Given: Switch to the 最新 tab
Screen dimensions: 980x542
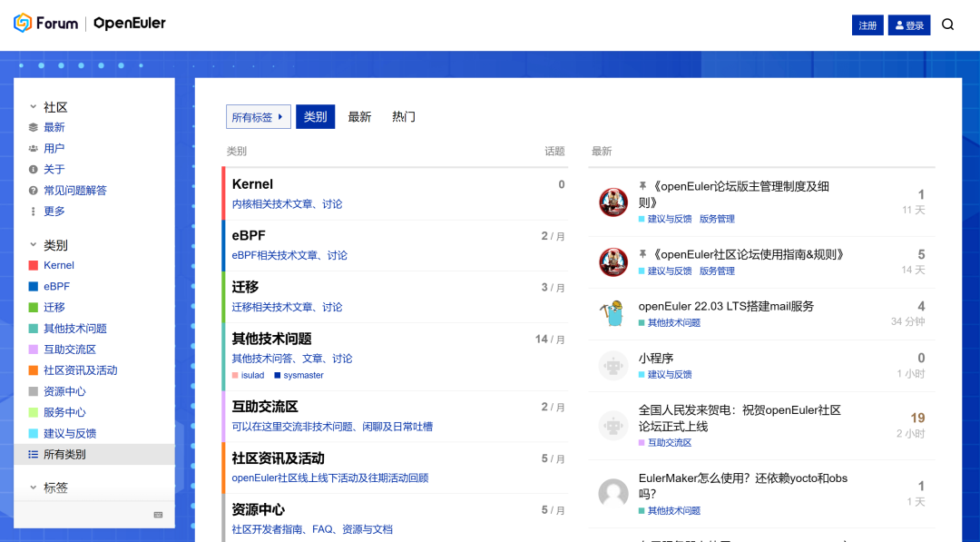Looking at the screenshot, I should pos(359,117).
